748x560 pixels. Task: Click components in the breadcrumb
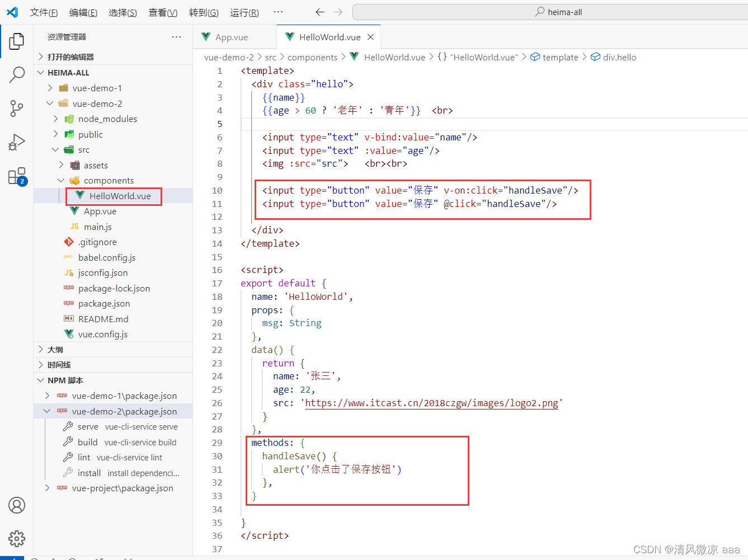(313, 57)
